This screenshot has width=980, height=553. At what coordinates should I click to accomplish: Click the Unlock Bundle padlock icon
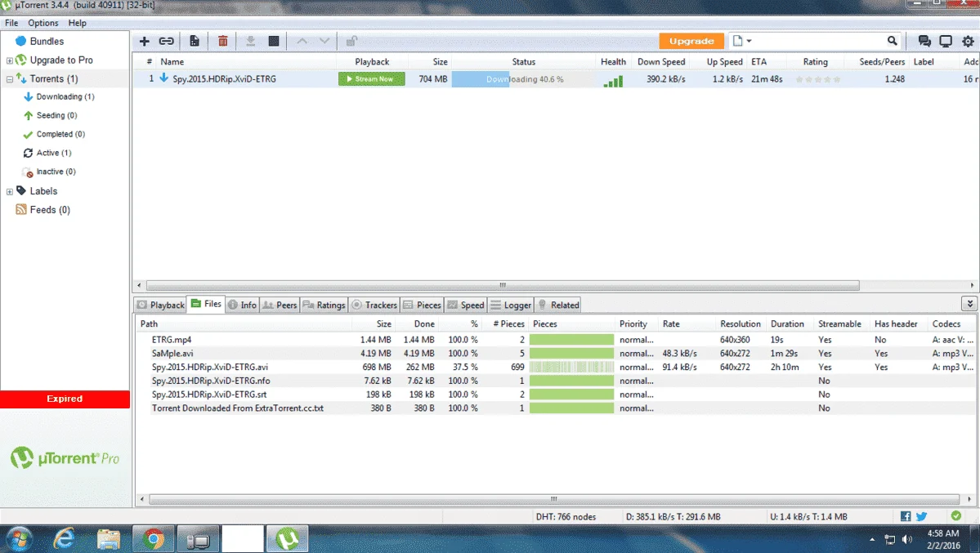[351, 41]
